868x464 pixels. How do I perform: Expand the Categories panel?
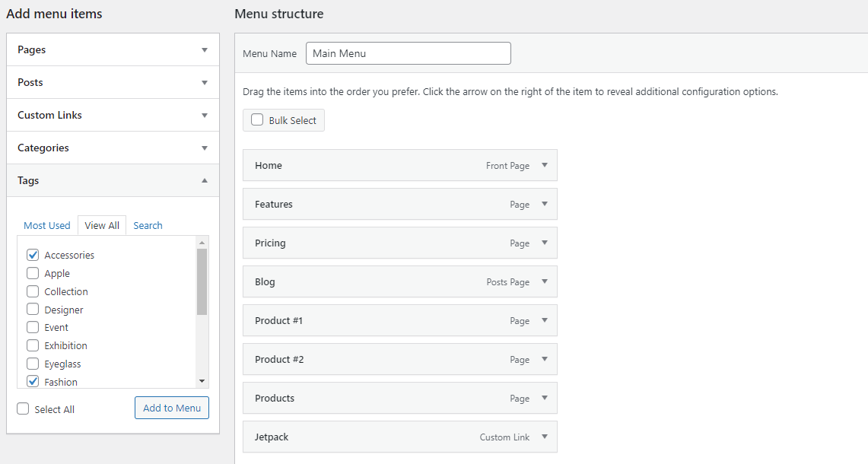[113, 147]
